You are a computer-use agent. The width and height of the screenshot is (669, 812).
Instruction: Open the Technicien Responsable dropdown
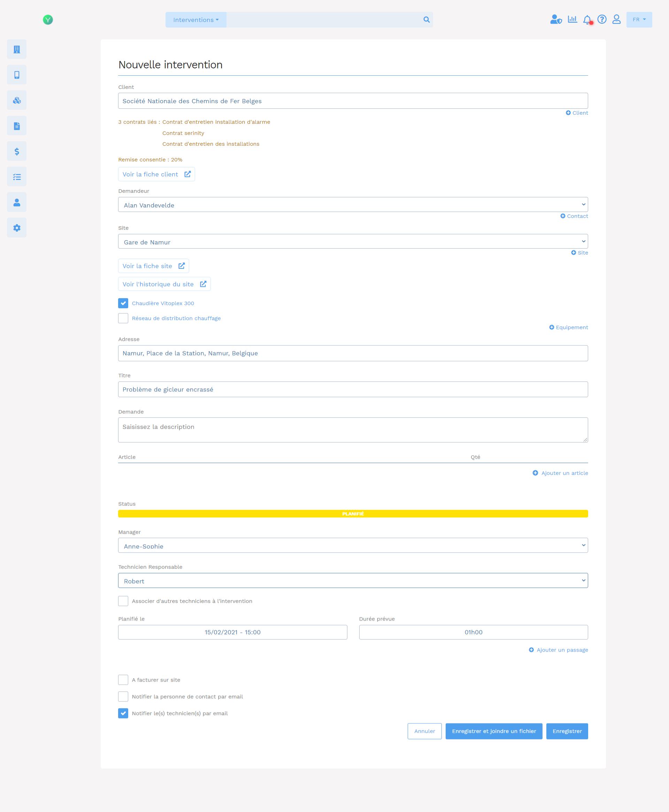353,580
